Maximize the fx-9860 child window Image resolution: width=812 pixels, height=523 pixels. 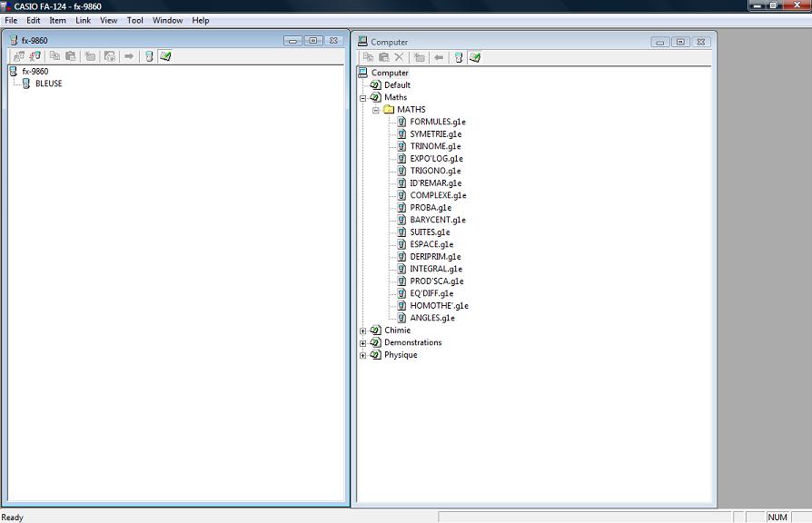313,40
